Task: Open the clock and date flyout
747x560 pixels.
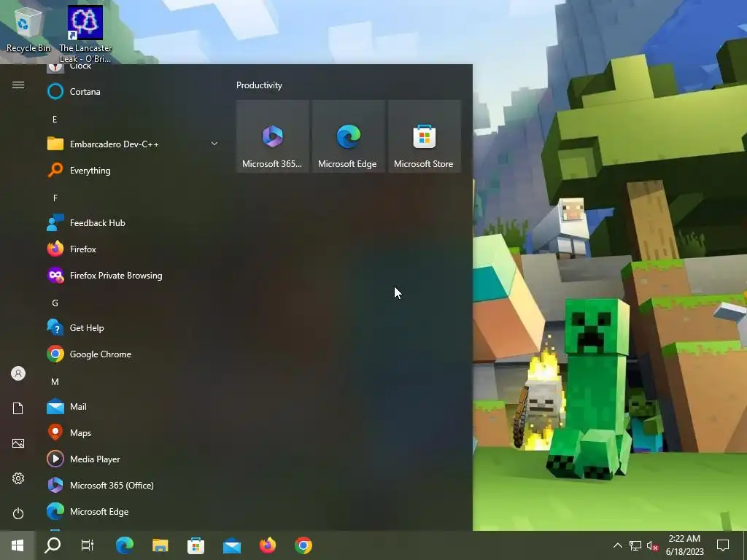Action: pyautogui.click(x=684, y=545)
